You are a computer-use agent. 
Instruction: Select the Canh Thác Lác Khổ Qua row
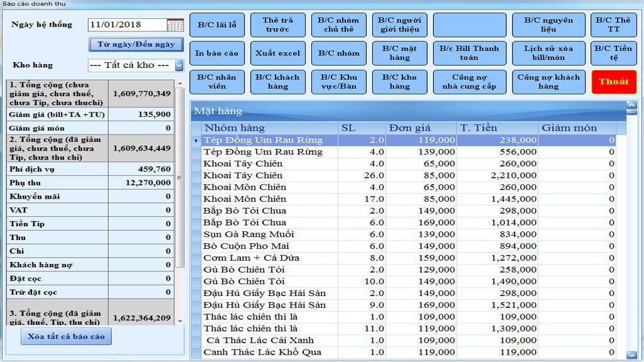pyautogui.click(x=403, y=352)
